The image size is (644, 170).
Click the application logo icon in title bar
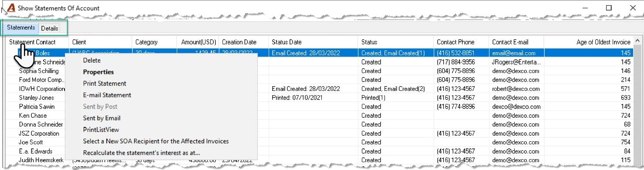point(11,8)
